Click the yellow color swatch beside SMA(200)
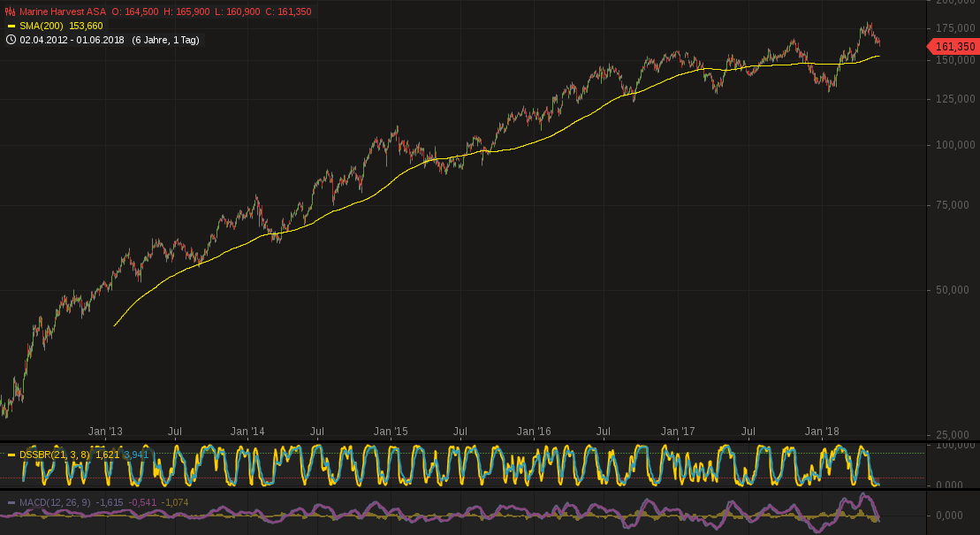 coord(12,27)
